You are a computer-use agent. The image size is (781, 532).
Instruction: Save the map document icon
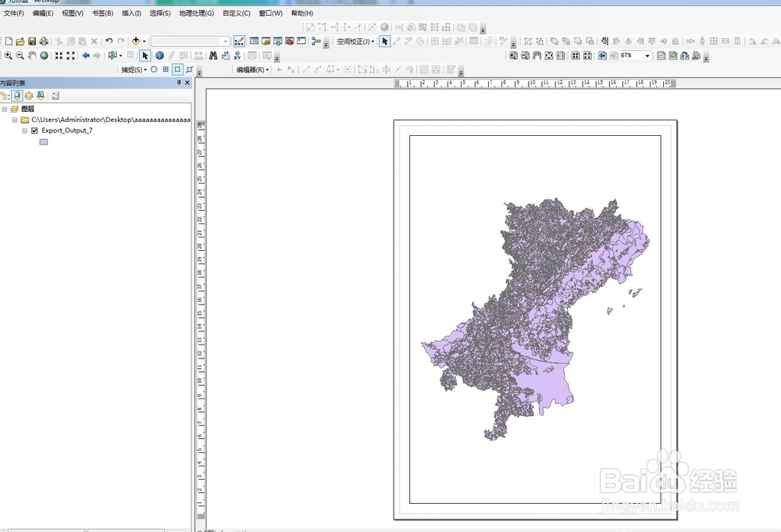coord(32,41)
